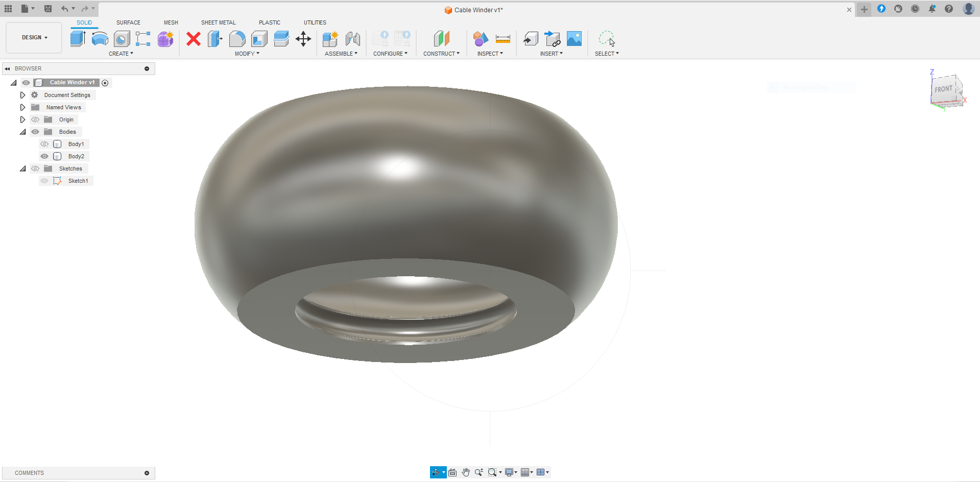Click the FRONT face of the ViewCube
Image resolution: width=980 pixels, height=482 pixels.
[944, 89]
